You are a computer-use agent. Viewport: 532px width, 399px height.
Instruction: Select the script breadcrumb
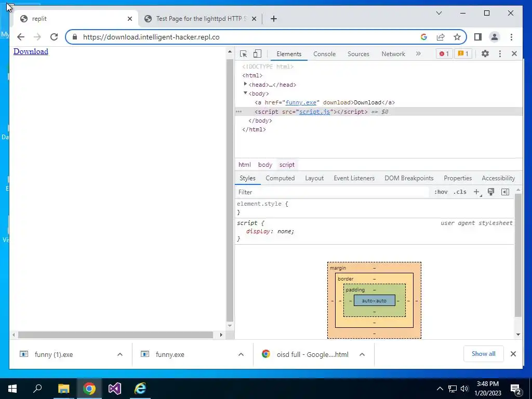[x=287, y=165]
